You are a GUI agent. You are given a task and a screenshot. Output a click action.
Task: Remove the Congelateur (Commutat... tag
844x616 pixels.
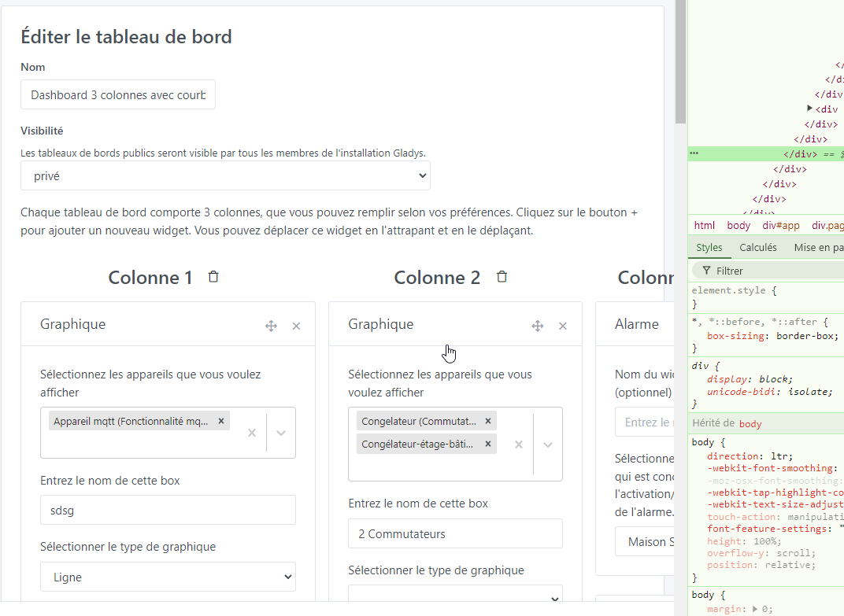488,421
